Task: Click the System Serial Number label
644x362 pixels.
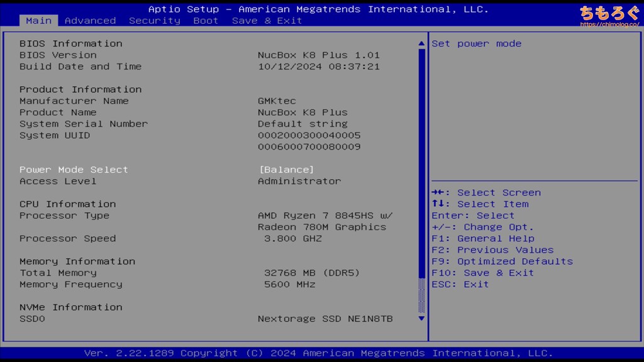Action: (x=84, y=124)
